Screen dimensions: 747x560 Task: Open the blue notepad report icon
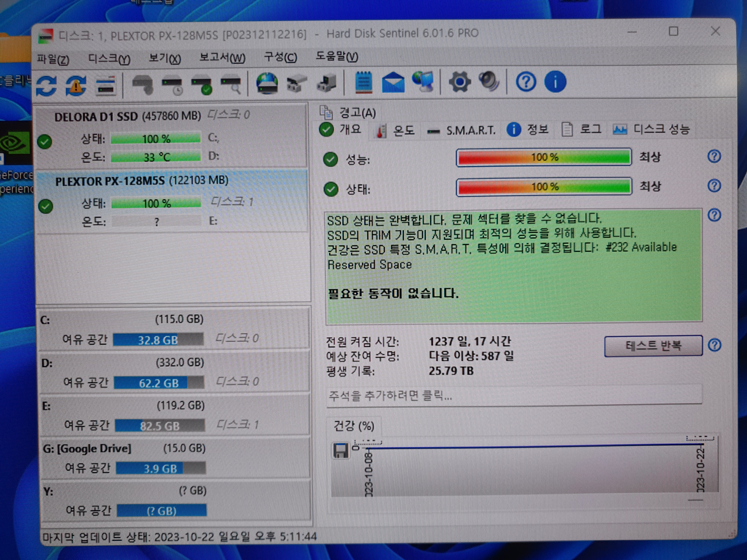tap(364, 82)
